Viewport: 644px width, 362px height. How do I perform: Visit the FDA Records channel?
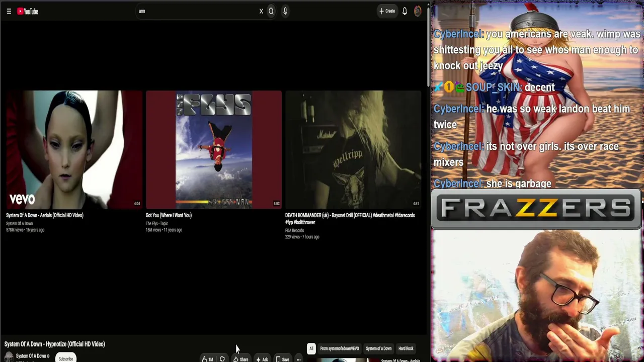pyautogui.click(x=294, y=230)
